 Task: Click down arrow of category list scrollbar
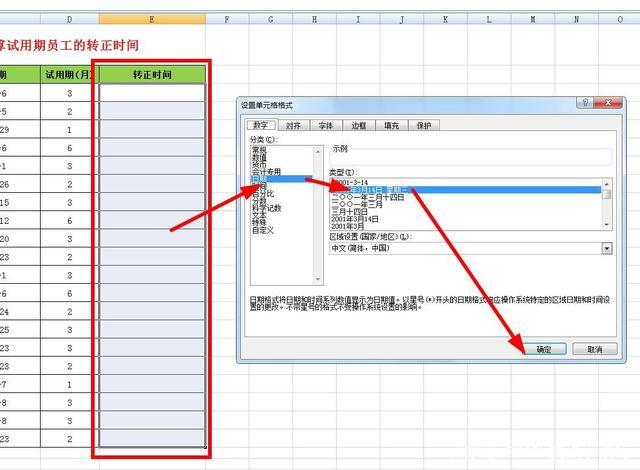(x=318, y=279)
